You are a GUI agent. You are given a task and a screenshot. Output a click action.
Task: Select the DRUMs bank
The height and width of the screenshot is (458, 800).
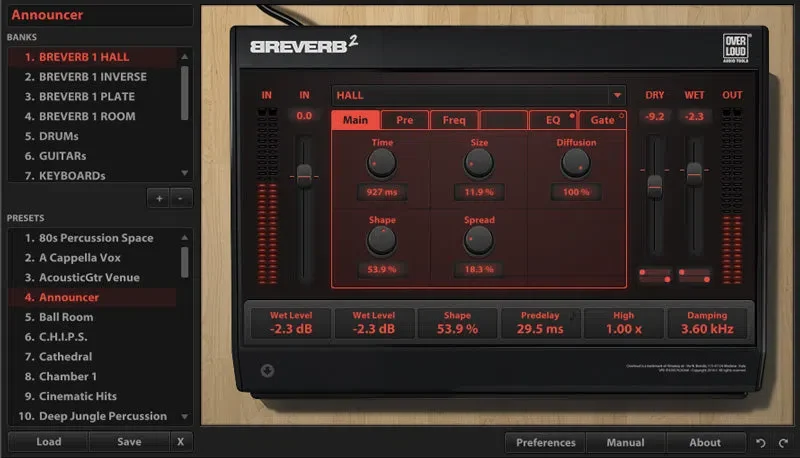[92, 137]
